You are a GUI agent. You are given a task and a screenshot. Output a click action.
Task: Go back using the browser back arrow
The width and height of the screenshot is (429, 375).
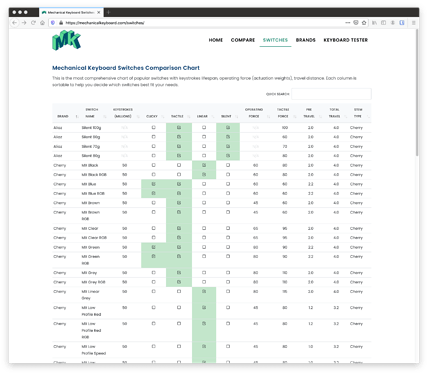[x=14, y=23]
